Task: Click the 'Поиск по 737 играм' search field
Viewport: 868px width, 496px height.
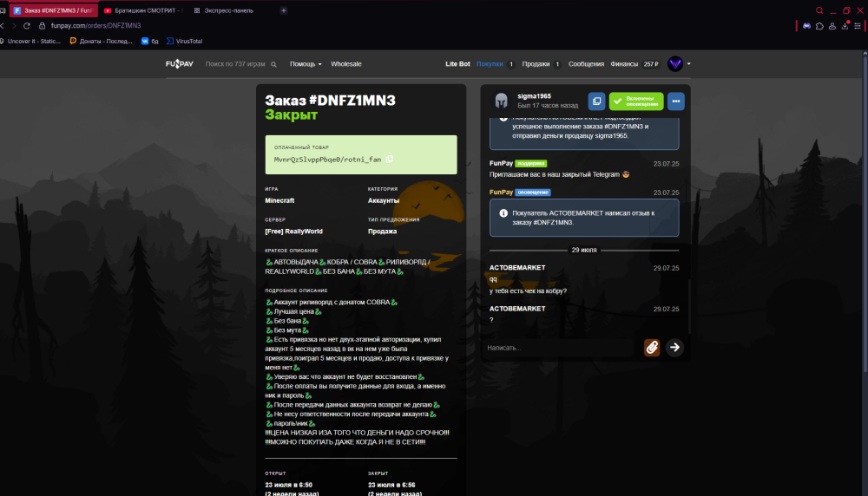Action: (x=235, y=64)
